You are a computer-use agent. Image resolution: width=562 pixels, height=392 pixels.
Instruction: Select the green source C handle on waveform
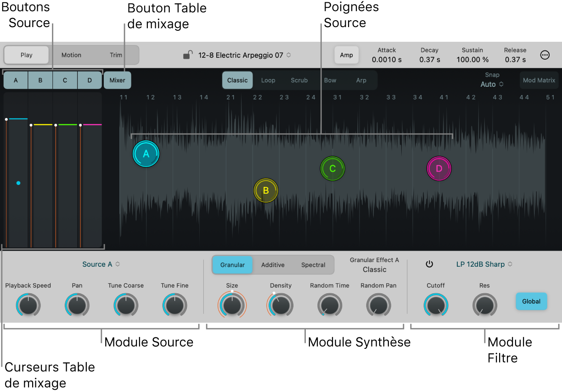pos(332,168)
